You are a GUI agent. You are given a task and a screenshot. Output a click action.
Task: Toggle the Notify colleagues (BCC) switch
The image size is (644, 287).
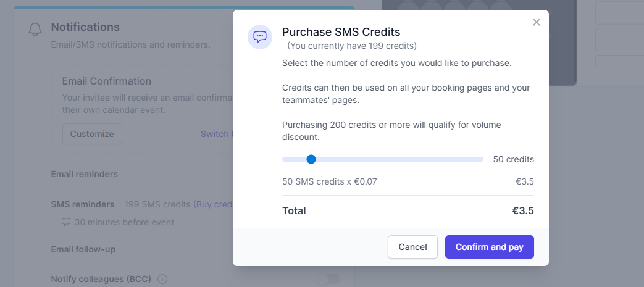(x=328, y=279)
